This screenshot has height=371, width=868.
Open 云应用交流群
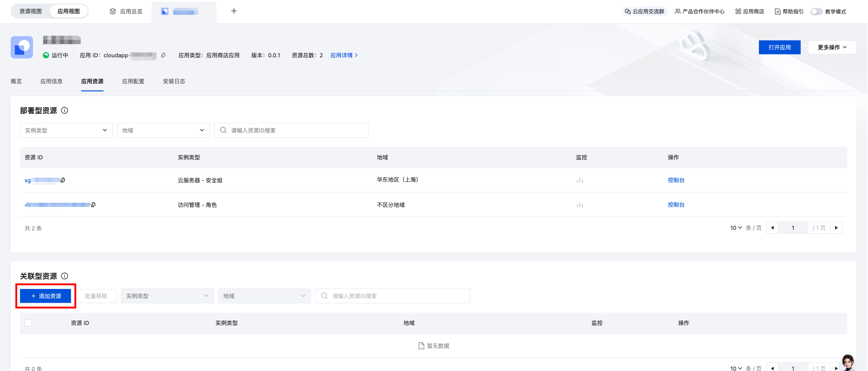point(644,11)
